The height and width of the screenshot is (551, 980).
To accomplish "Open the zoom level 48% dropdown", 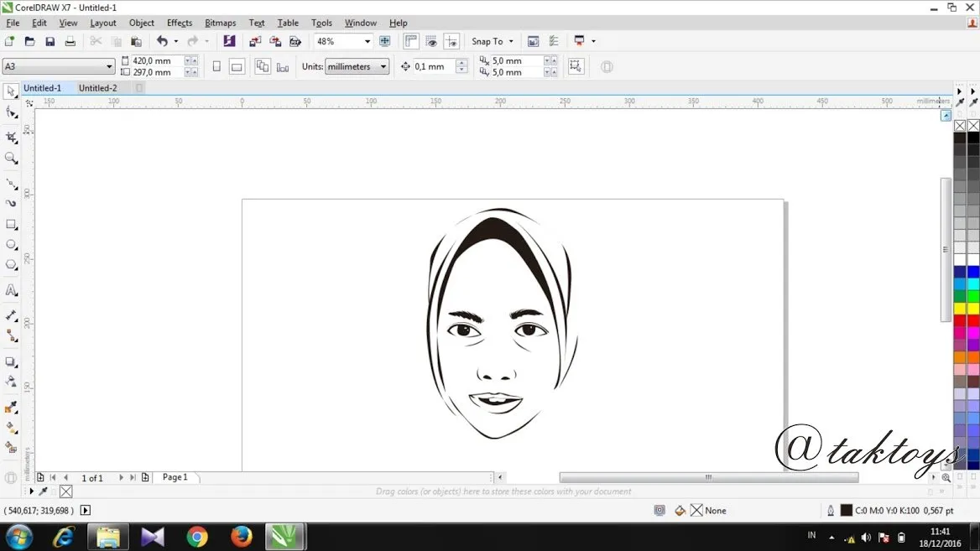I will coord(367,41).
